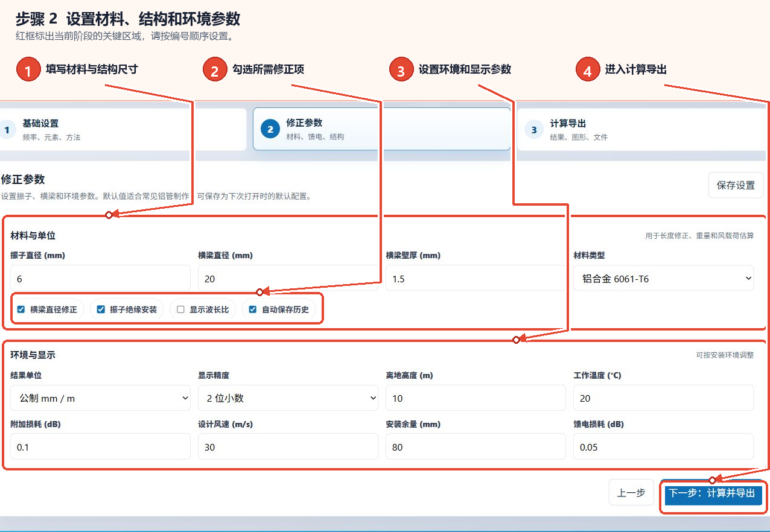Open the 结果单位 dropdown
The height and width of the screenshot is (532, 770).
coord(100,398)
